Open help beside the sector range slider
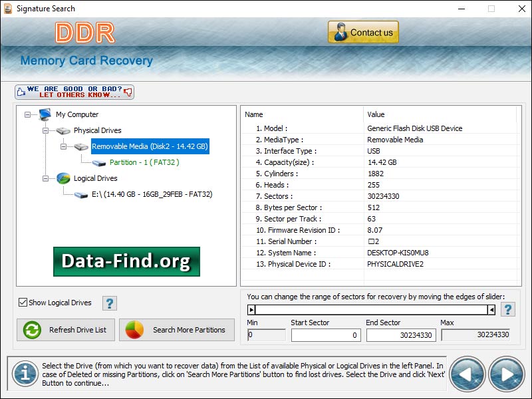The height and width of the screenshot is (399, 532). coord(507,309)
